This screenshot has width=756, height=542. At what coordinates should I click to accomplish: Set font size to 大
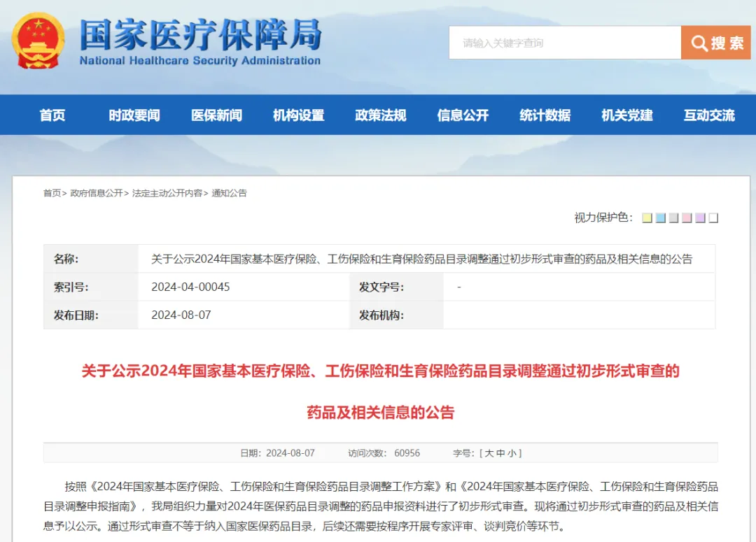tap(489, 453)
